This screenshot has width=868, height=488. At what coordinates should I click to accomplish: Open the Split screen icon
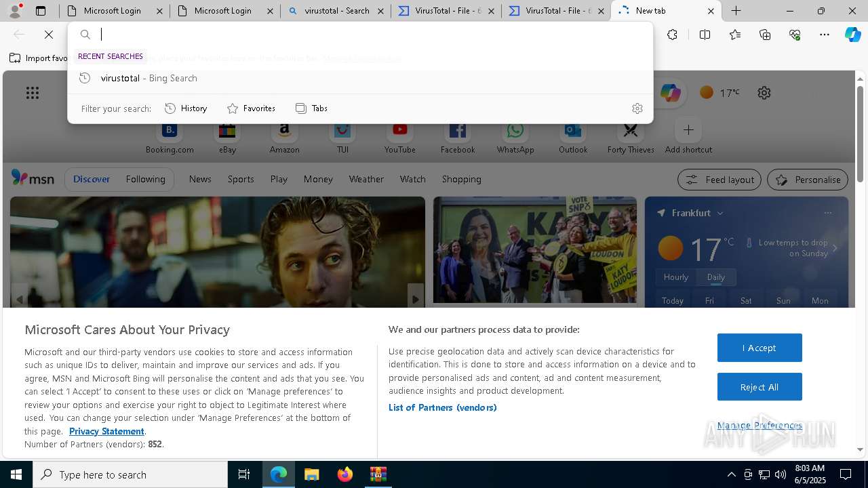tap(705, 35)
